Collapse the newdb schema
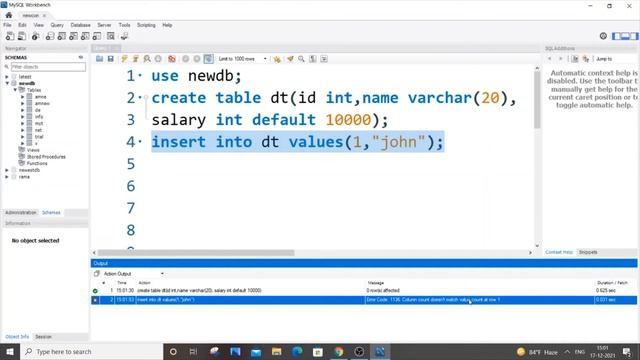Image resolution: width=640 pixels, height=360 pixels. coord(7,83)
